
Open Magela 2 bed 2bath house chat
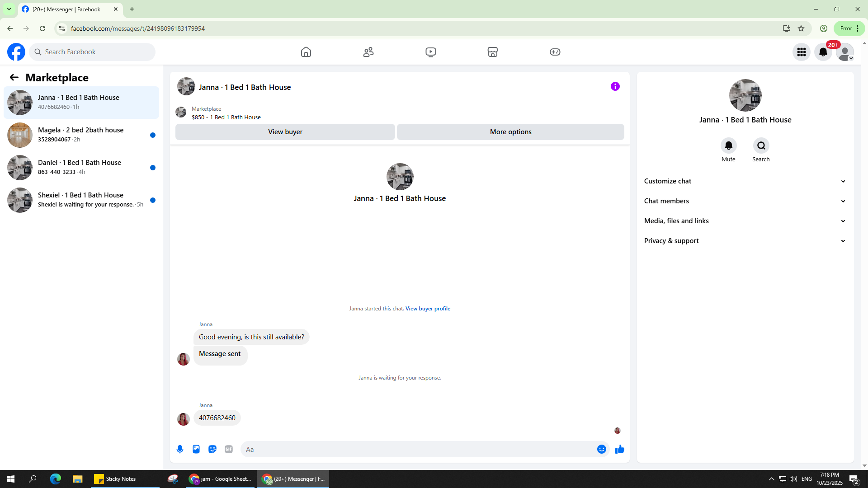(81, 135)
